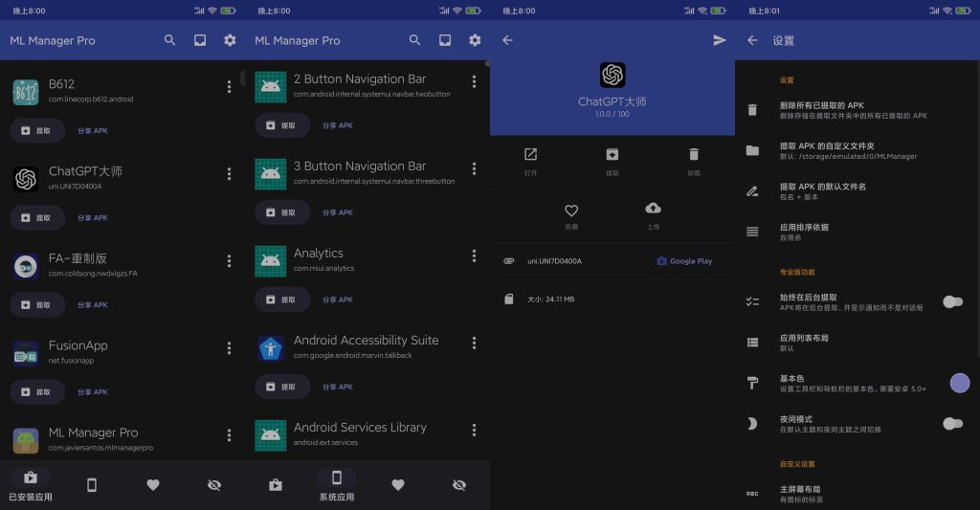The image size is (980, 510).
Task: Tap package name uni.UNI7D0400A on detail screen
Action: coord(554,261)
